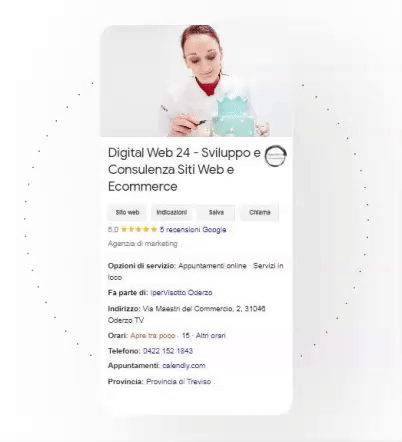Select the Digital Web 24 business title
Screen dimensions: 402x442
[x=184, y=169]
